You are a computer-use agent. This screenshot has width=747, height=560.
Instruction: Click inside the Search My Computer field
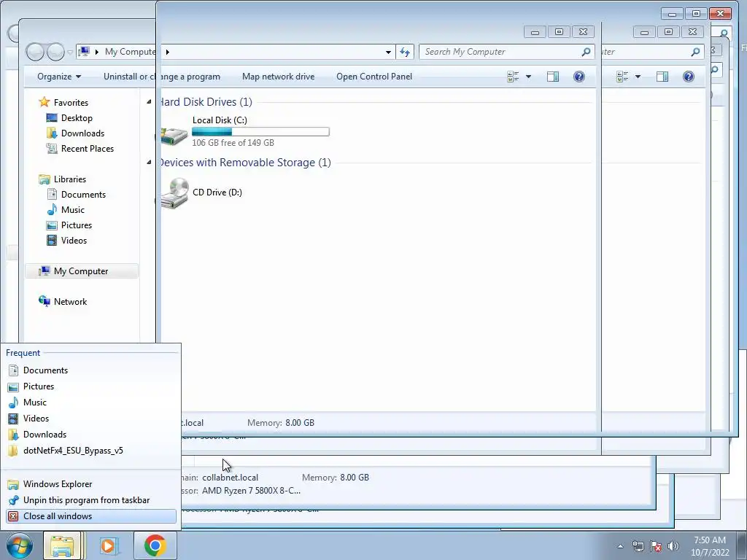point(500,52)
